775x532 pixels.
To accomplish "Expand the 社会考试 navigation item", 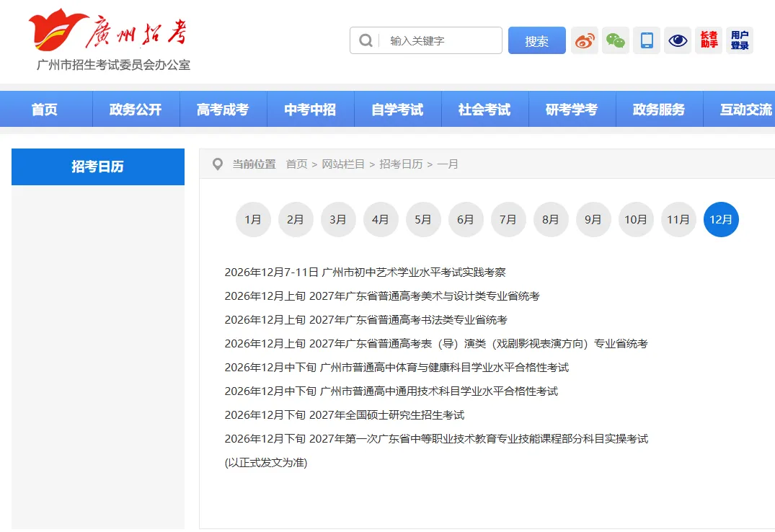I will pyautogui.click(x=484, y=109).
